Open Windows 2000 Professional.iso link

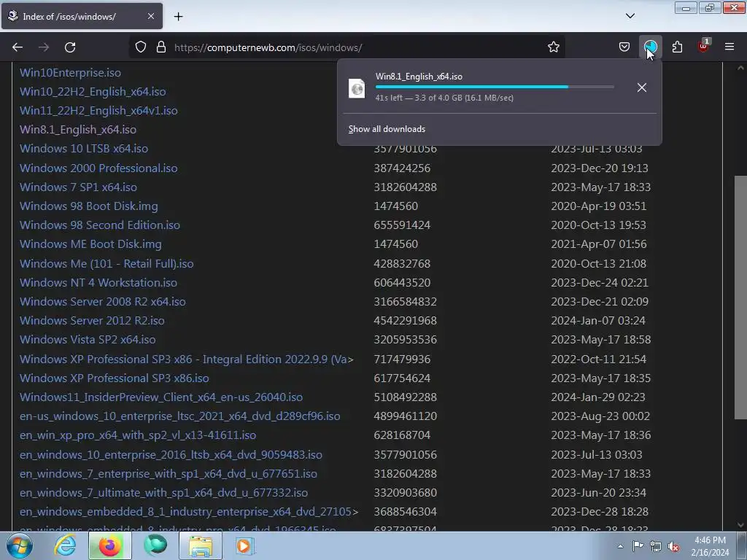98,168
